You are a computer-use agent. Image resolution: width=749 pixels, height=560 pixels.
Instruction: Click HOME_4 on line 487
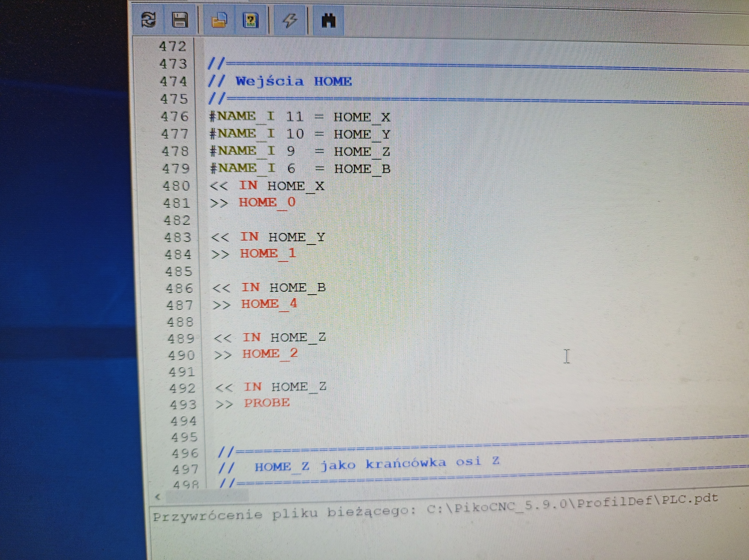[x=269, y=304]
